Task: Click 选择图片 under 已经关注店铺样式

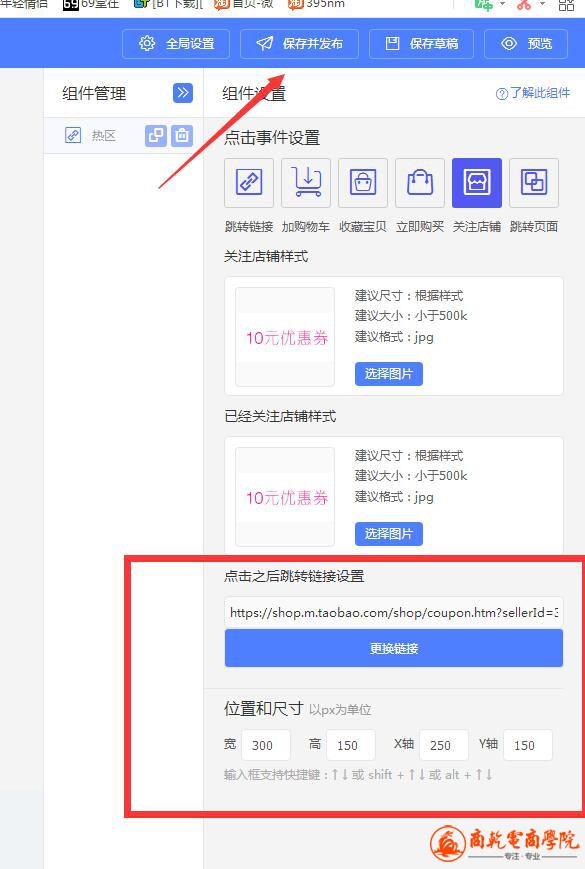Action: pyautogui.click(x=389, y=534)
